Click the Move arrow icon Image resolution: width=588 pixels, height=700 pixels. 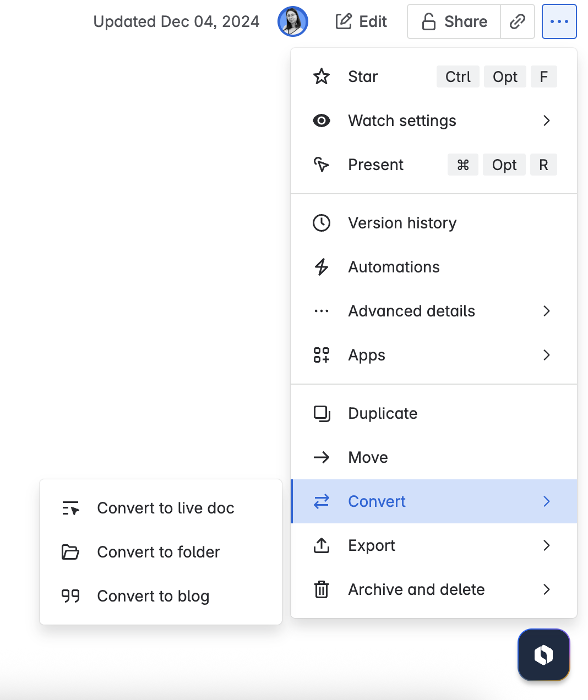(x=322, y=457)
